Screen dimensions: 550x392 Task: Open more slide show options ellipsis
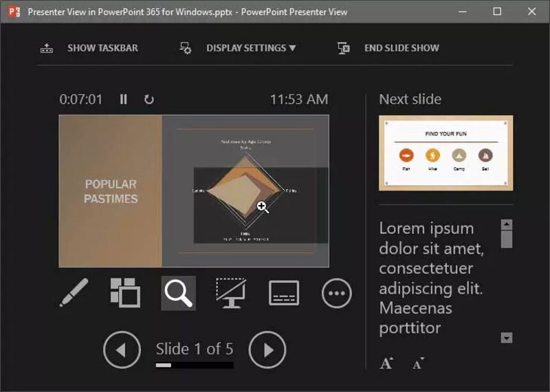click(x=336, y=294)
